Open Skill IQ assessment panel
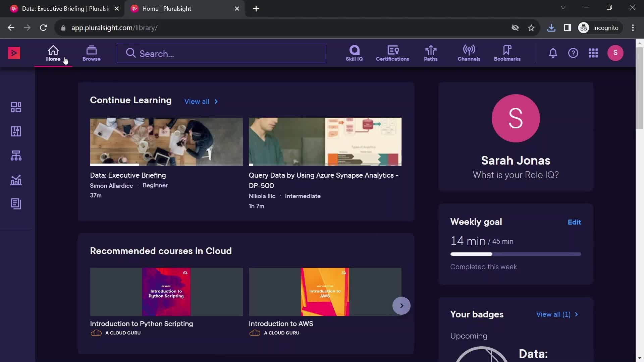644x362 pixels. (354, 52)
